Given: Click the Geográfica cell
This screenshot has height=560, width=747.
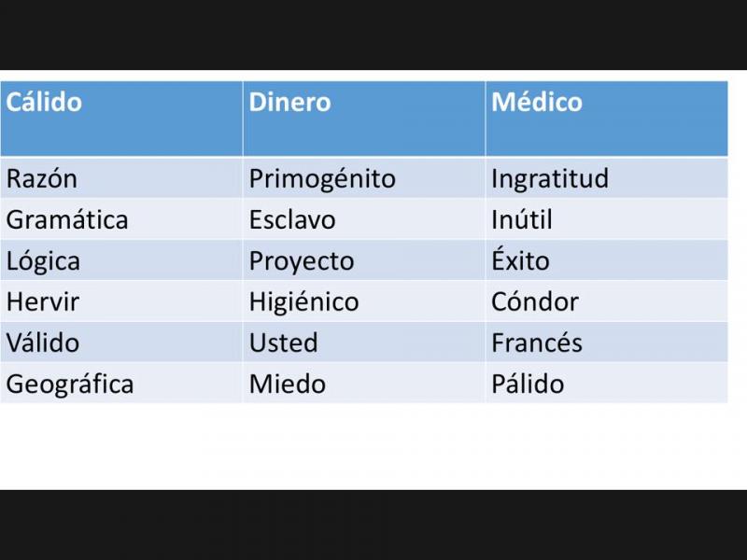Looking at the screenshot, I should pos(121,383).
